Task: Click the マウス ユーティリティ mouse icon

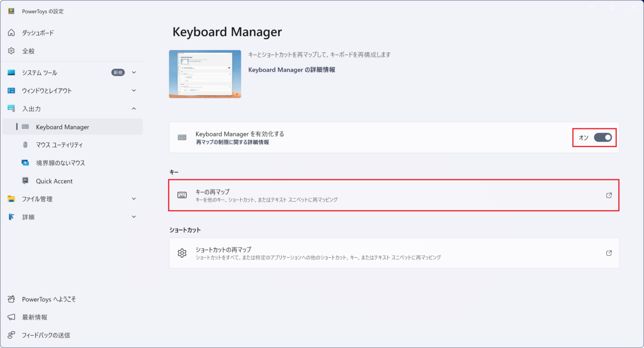Action: (x=25, y=145)
